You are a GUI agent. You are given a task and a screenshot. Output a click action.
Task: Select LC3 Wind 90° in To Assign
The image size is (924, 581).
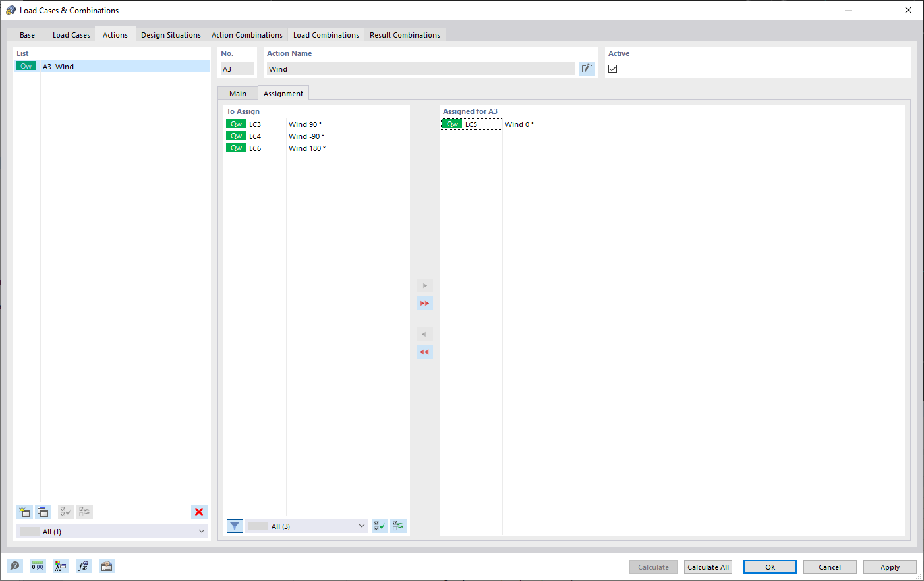pyautogui.click(x=316, y=124)
